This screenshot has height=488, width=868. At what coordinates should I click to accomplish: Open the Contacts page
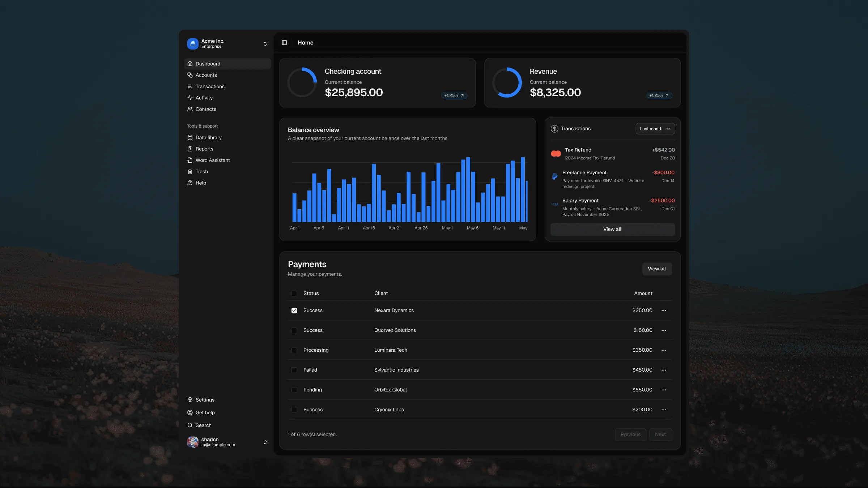[205, 109]
